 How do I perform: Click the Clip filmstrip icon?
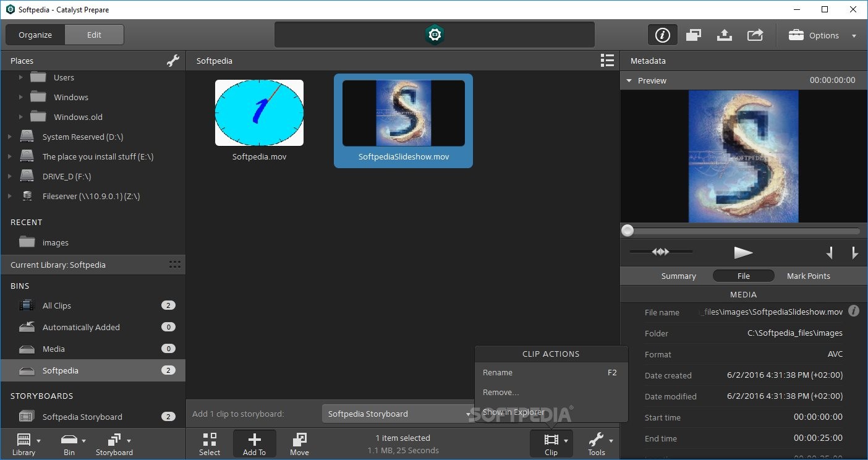(551, 445)
